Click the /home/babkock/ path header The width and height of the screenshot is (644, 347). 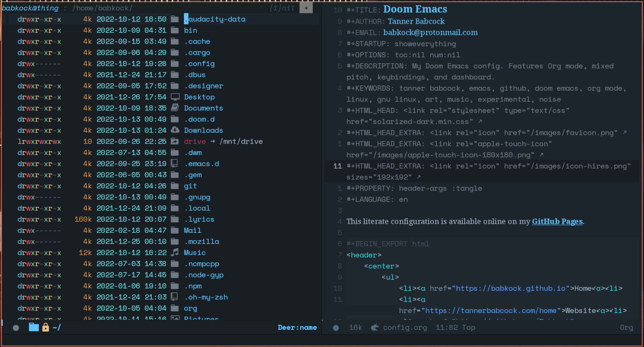[103, 8]
